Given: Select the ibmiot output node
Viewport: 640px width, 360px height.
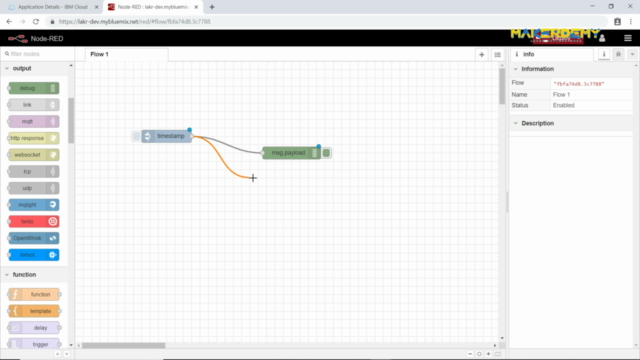Looking at the screenshot, I should click(x=33, y=255).
